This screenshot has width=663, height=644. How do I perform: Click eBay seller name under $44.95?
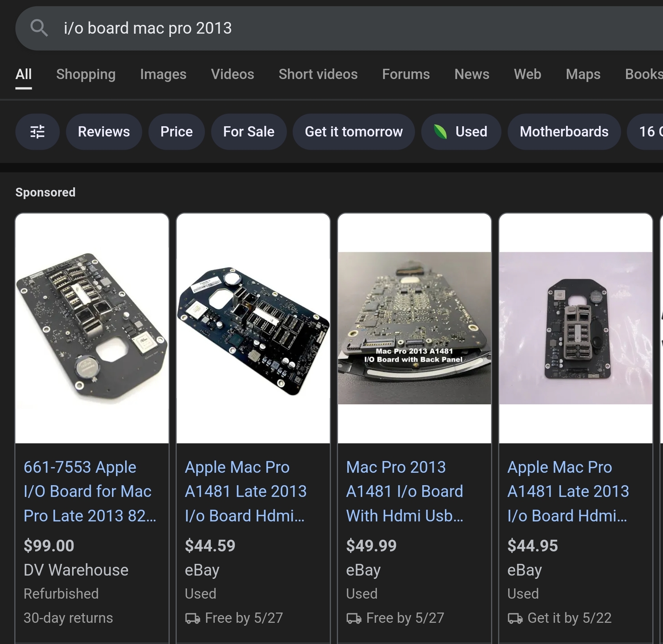(525, 570)
